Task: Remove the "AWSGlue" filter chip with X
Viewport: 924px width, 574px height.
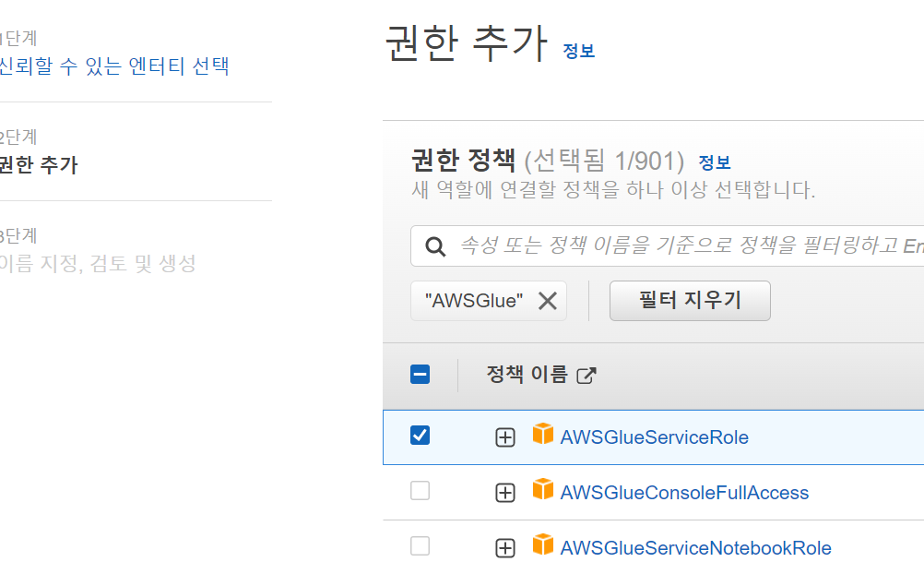Action: (548, 301)
